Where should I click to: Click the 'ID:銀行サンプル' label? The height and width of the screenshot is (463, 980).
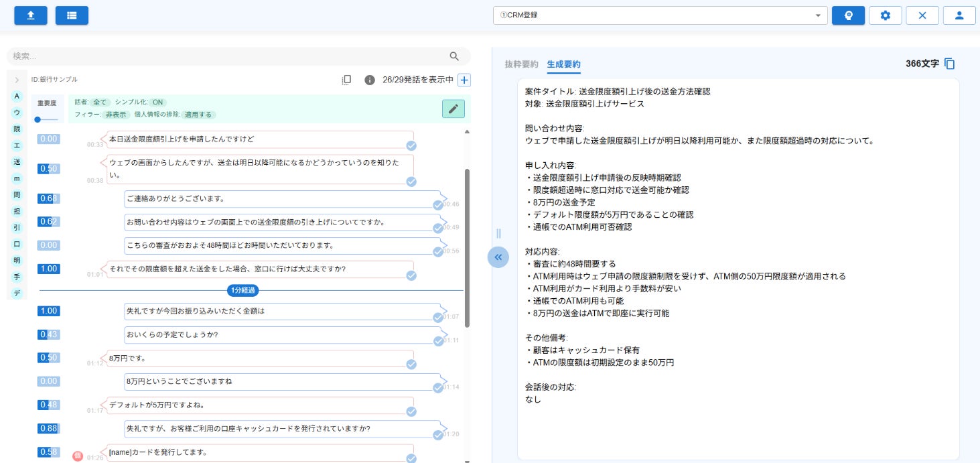pyautogui.click(x=54, y=79)
